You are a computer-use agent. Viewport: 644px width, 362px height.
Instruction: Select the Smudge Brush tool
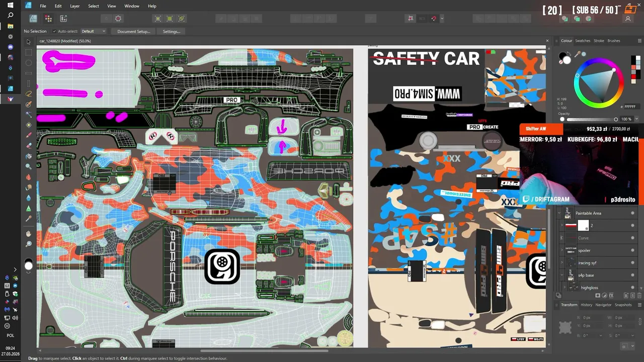click(29, 188)
